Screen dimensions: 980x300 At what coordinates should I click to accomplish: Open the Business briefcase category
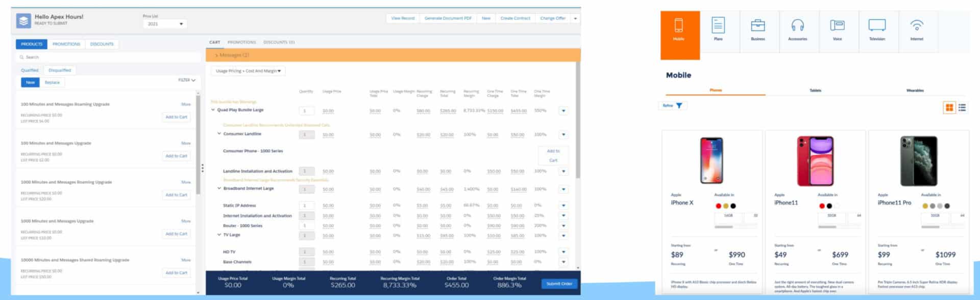click(x=758, y=25)
